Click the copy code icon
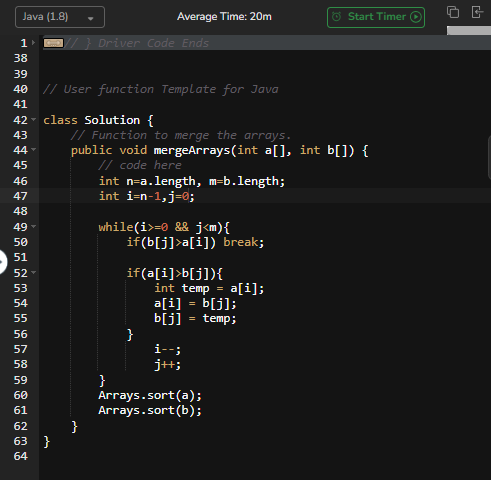The image size is (491, 480). 453,12
